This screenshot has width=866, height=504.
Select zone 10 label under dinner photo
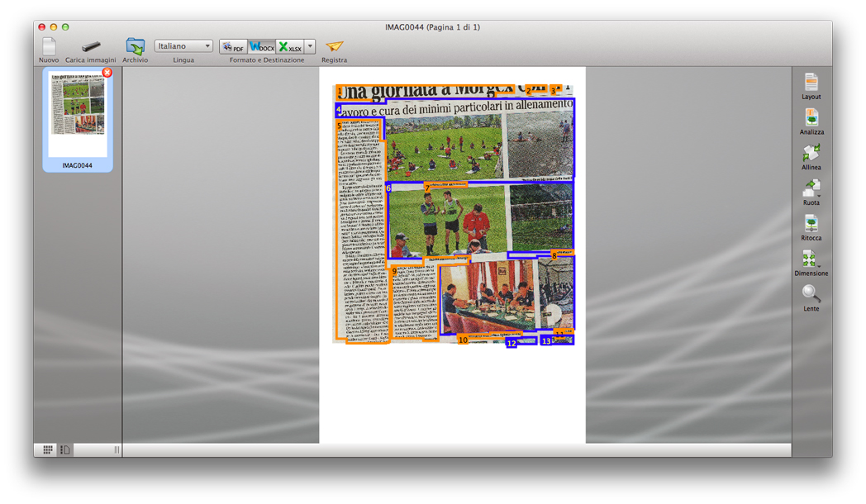(463, 340)
